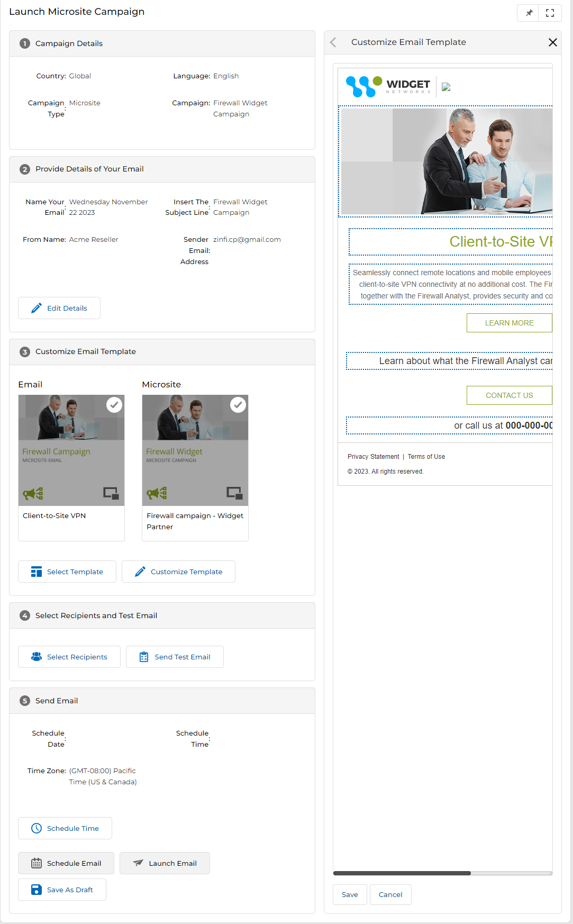This screenshot has width=573, height=924.
Task: Launch Email now
Action: (x=165, y=863)
